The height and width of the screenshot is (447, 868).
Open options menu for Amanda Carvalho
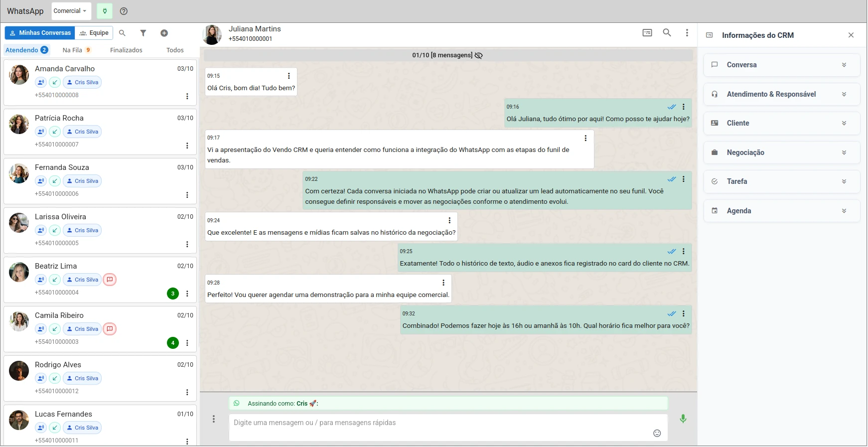point(187,96)
